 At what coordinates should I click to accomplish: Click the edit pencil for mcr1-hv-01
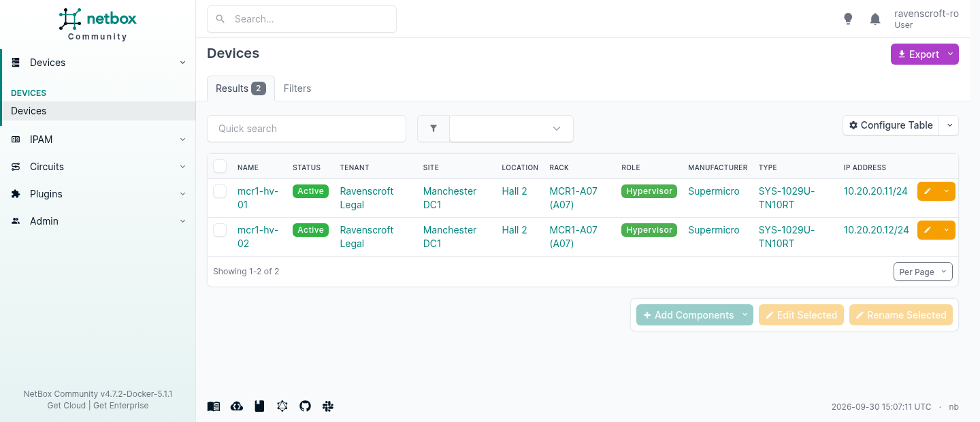pyautogui.click(x=928, y=191)
